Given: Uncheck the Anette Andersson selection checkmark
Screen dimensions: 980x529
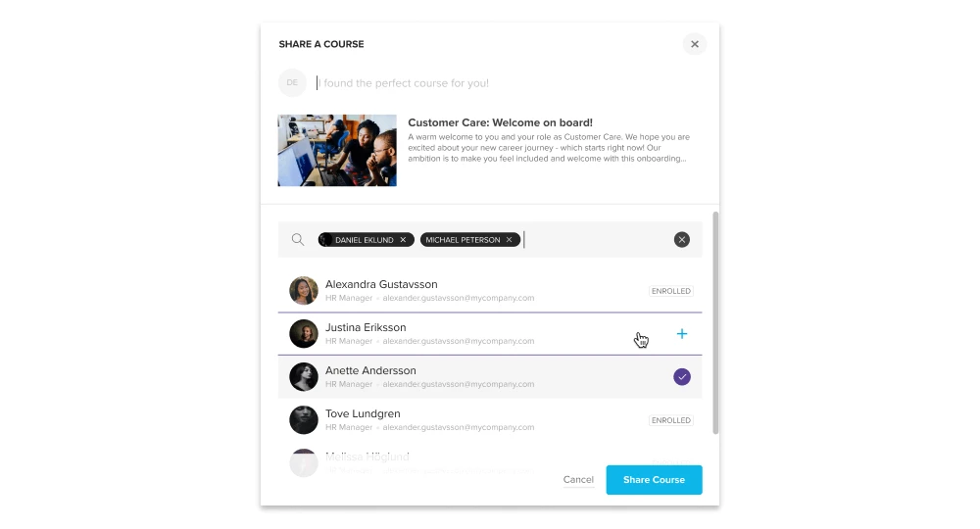Looking at the screenshot, I should tap(682, 377).
